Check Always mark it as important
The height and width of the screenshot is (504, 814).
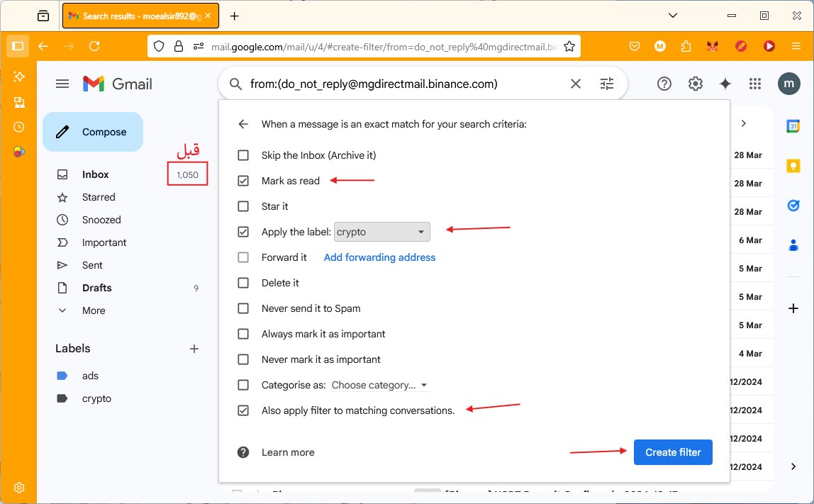click(243, 334)
